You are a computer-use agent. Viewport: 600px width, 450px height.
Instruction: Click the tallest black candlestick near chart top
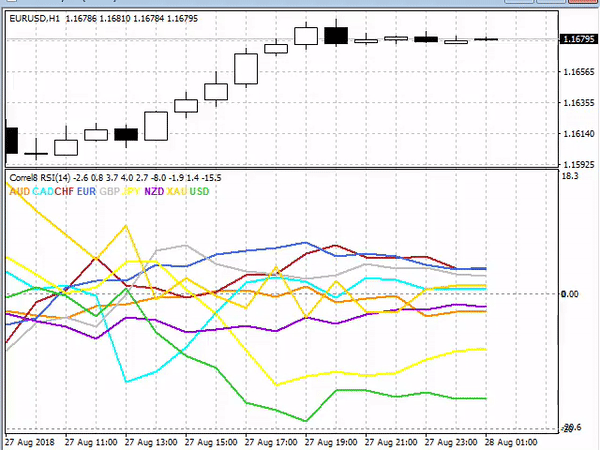(x=337, y=36)
